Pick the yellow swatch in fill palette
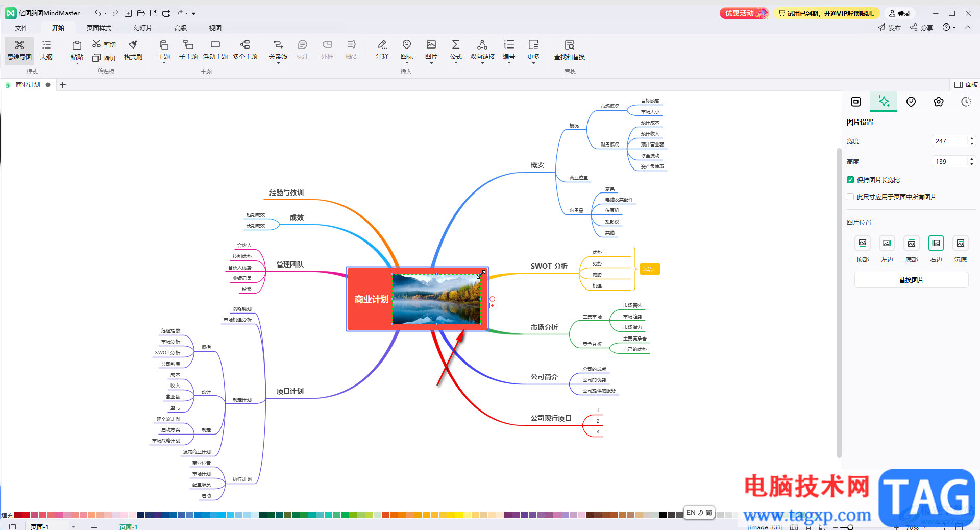This screenshot has width=980, height=530. coord(459,515)
